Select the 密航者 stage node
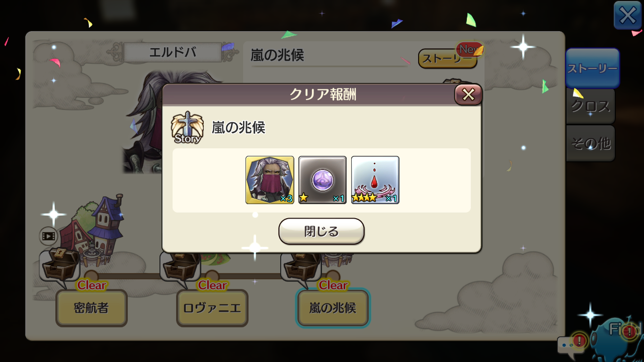The image size is (644, 362). point(92,308)
